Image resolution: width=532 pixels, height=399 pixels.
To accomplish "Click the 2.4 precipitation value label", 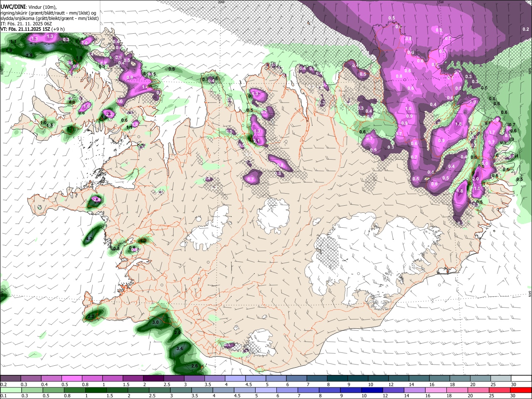I will [96, 200].
